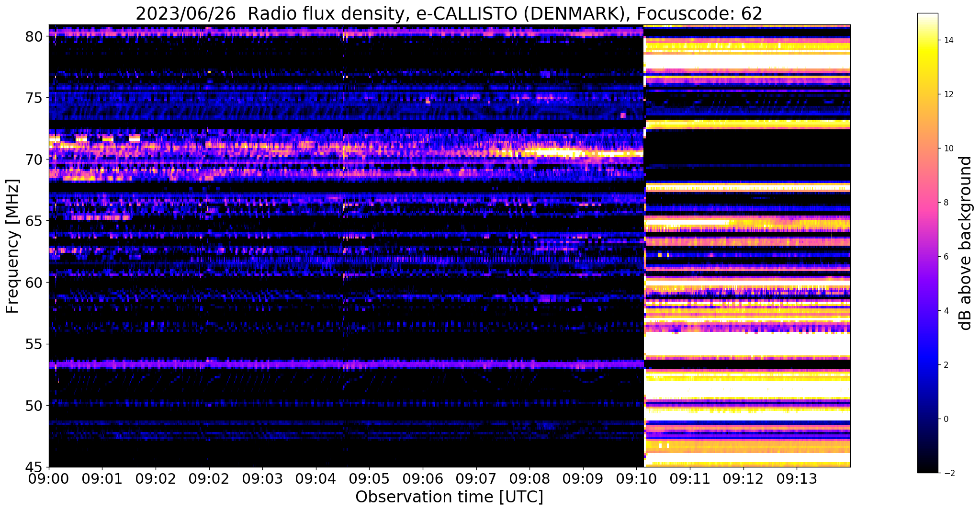Click the 50 MHz tick label
980x511 pixels.
tap(34, 406)
